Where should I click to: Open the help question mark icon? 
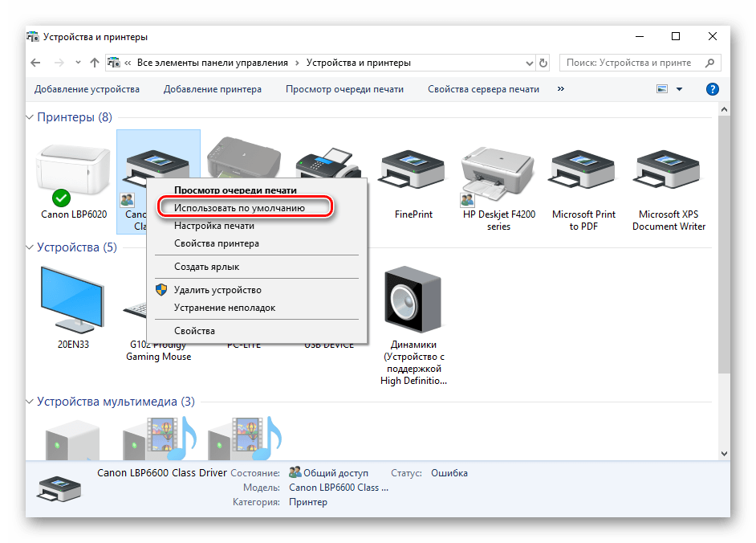[712, 89]
